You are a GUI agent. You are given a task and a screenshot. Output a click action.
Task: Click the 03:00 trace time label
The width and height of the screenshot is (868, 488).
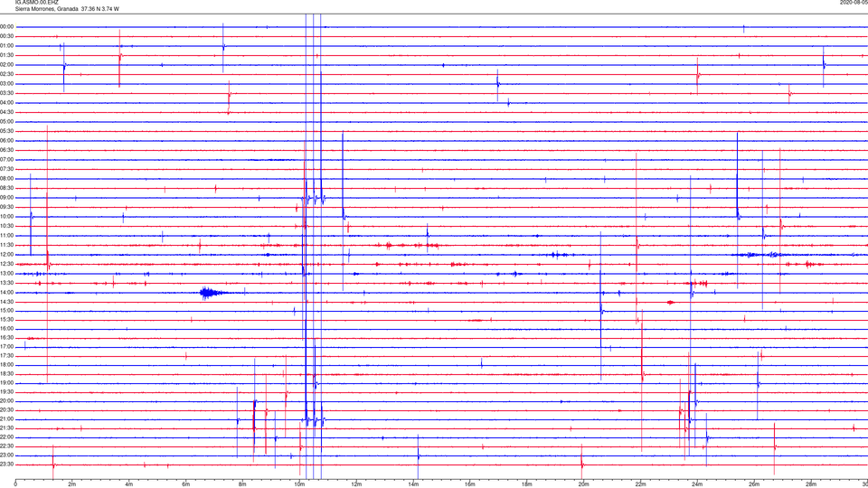point(7,83)
